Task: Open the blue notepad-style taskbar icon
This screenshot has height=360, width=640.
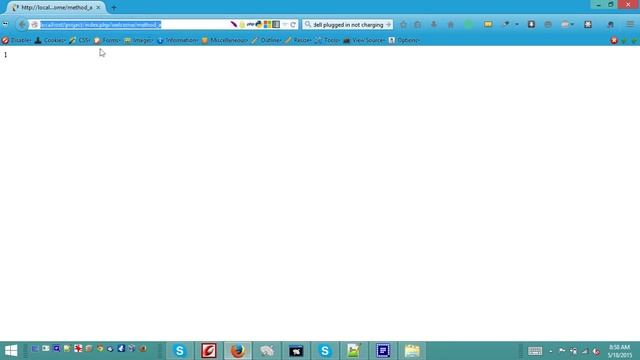Action: pyautogui.click(x=383, y=351)
